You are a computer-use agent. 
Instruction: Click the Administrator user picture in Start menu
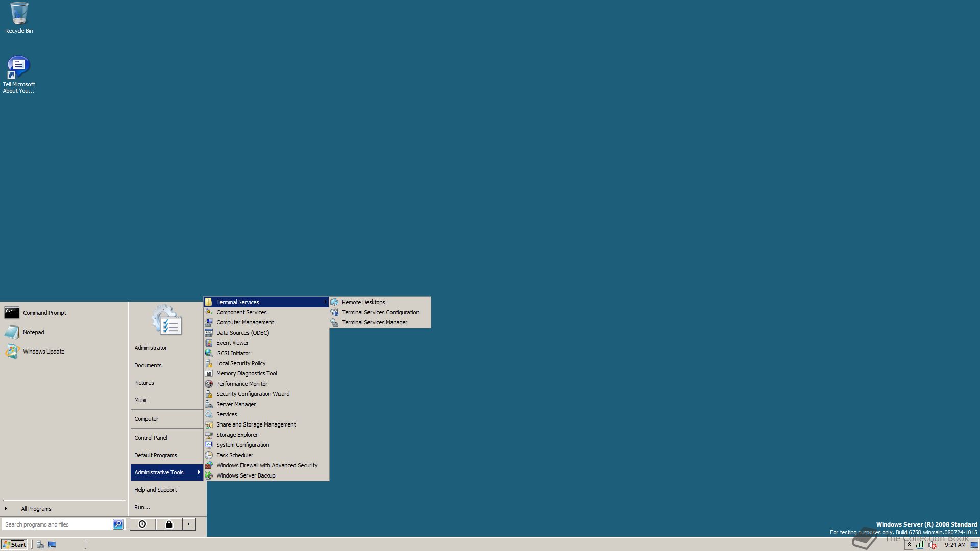(x=167, y=320)
